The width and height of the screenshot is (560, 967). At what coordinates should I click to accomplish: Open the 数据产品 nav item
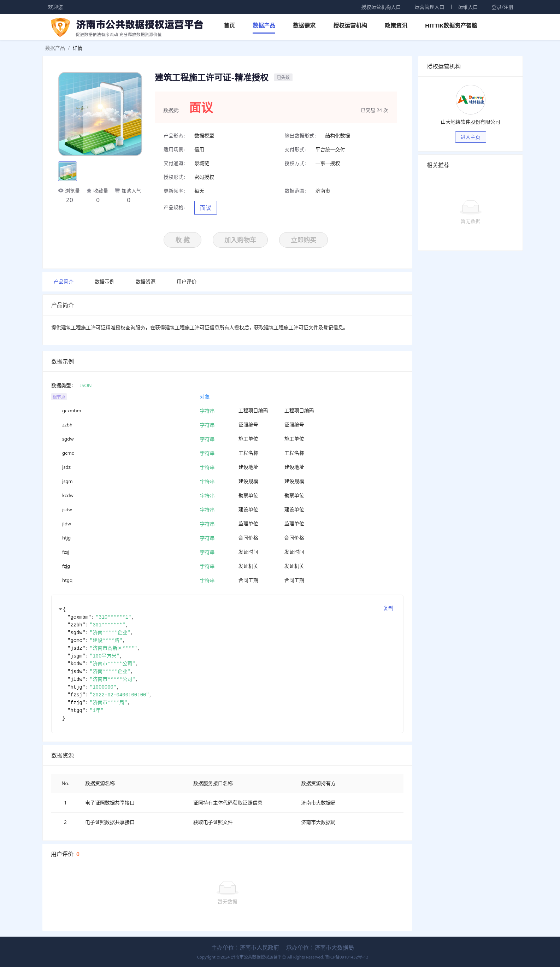[264, 25]
